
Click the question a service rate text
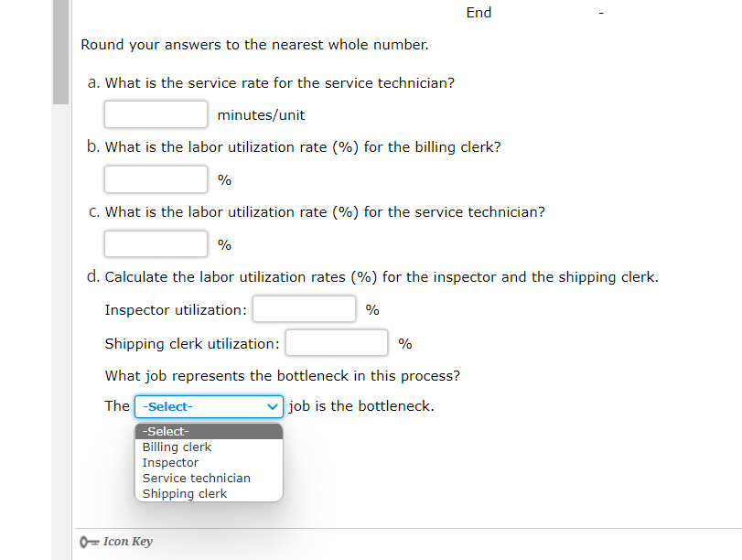pyautogui.click(x=280, y=82)
